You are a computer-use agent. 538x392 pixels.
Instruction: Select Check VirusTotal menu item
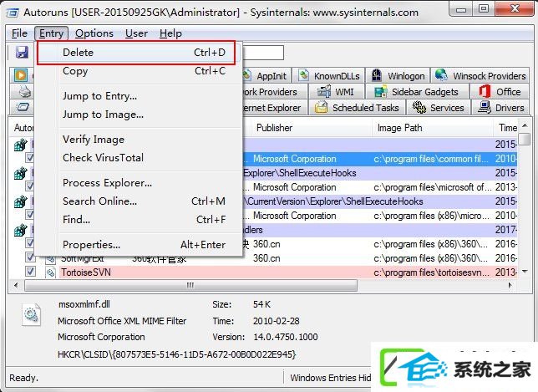[139, 158]
